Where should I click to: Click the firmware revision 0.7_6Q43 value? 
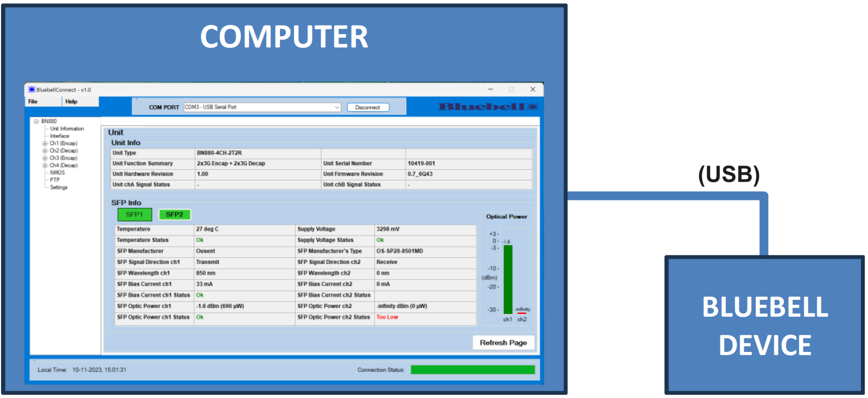pos(420,174)
